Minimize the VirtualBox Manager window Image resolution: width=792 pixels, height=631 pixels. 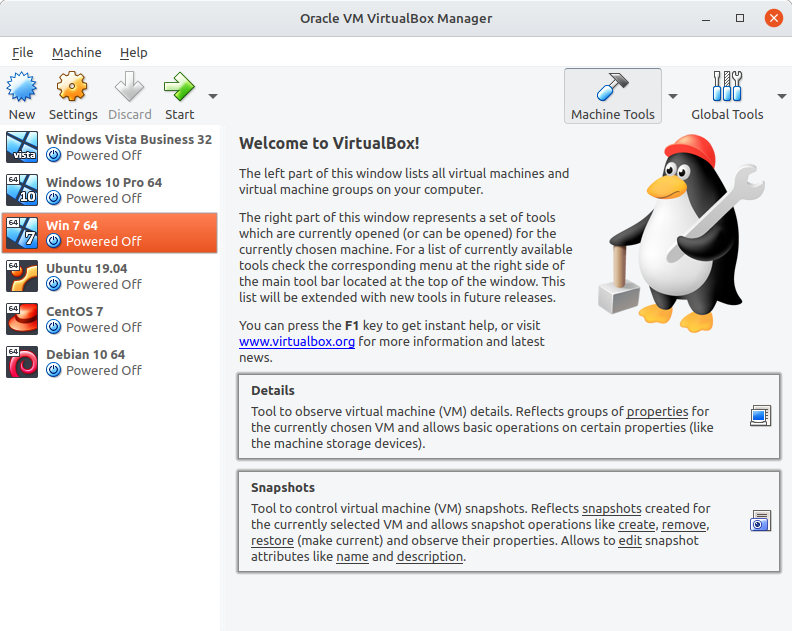tap(706, 19)
